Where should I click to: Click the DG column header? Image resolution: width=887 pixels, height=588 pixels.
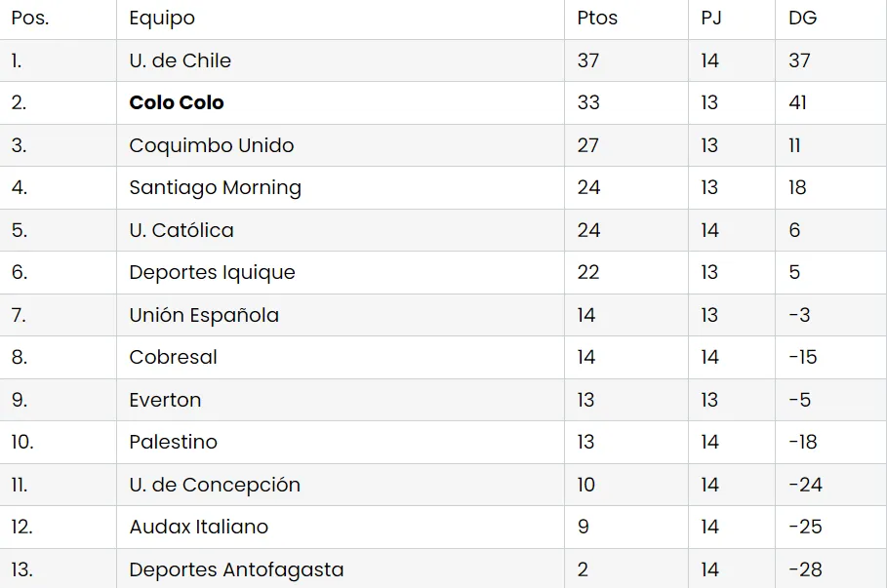[x=802, y=18]
